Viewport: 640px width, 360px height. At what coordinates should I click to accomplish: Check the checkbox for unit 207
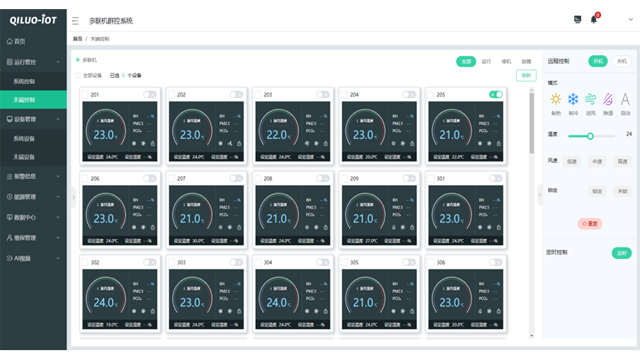[171, 178]
